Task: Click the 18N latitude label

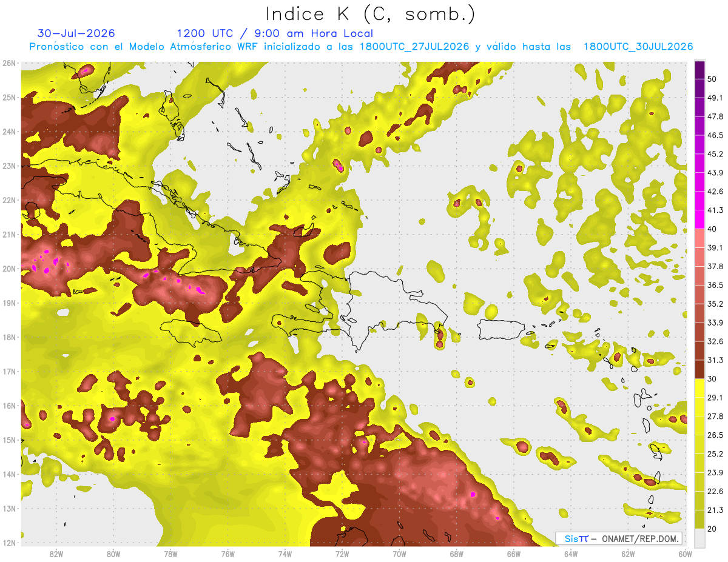Action: pyautogui.click(x=9, y=337)
